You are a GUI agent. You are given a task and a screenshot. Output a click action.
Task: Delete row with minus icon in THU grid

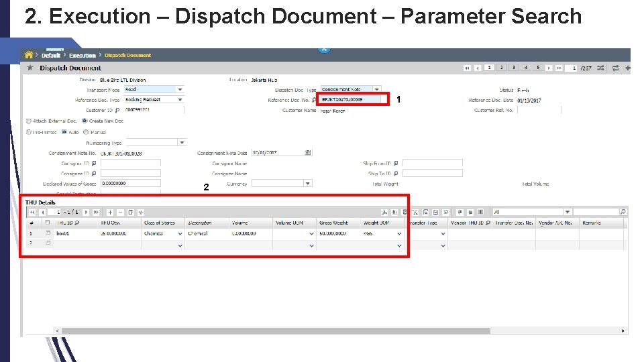(120, 213)
